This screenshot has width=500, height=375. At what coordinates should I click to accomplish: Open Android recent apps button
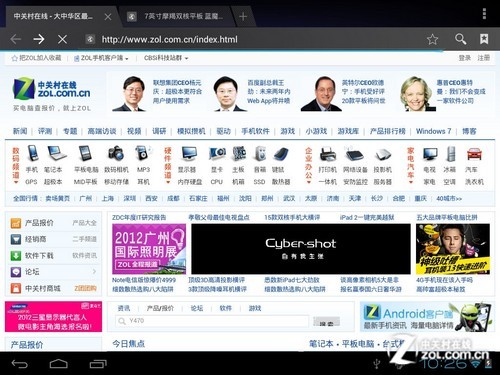(x=98, y=364)
